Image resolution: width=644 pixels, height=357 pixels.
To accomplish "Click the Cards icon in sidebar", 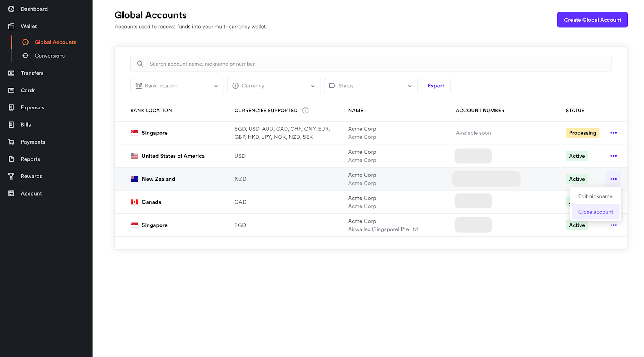I will point(11,91).
